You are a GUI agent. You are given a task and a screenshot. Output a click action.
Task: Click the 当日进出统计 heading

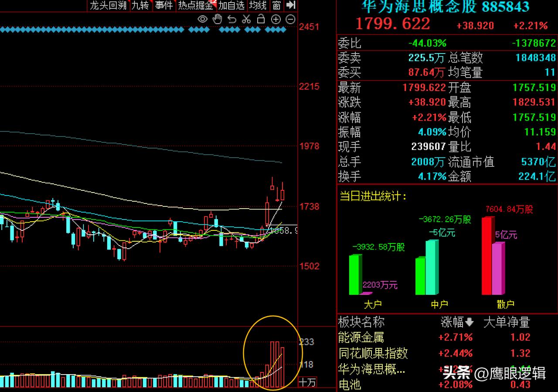pyautogui.click(x=373, y=196)
